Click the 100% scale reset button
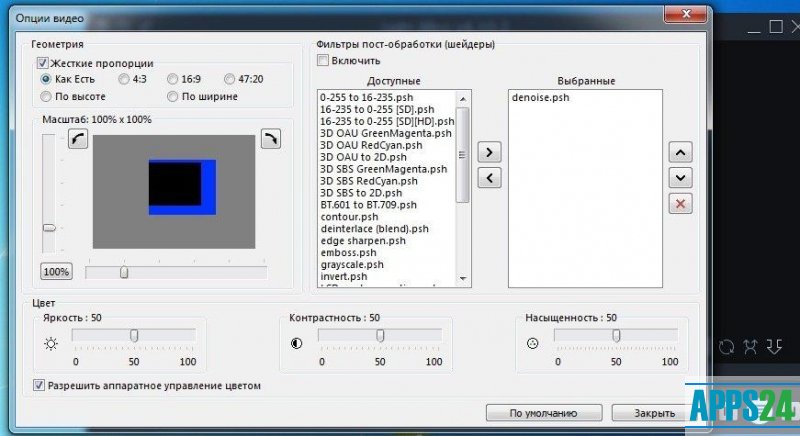Image resolution: width=800 pixels, height=436 pixels. [56, 271]
